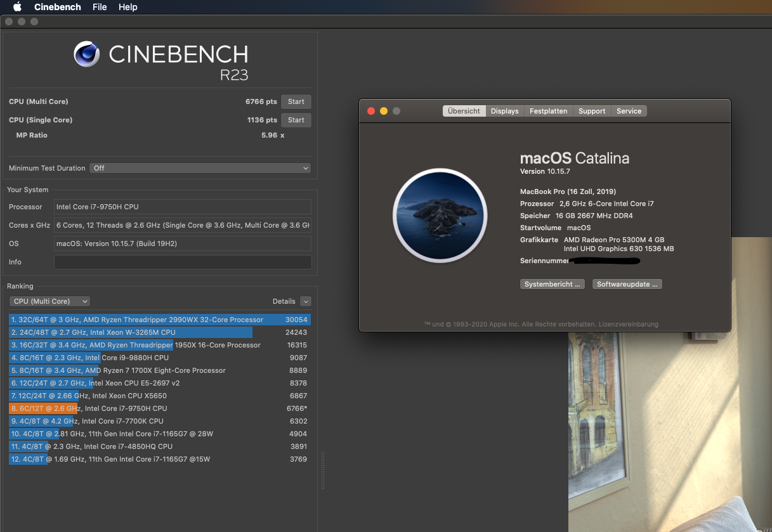This screenshot has width=772, height=532.
Task: Start the CPU Multi Core test
Action: pos(296,101)
